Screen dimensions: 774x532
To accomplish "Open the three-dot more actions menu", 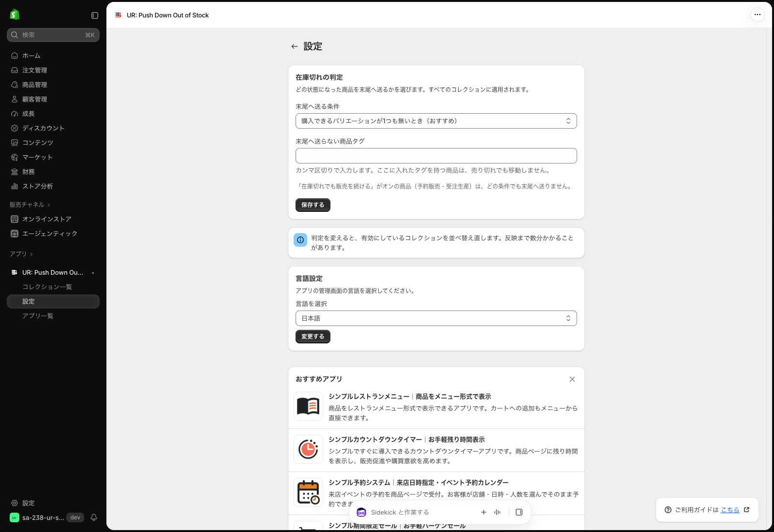I will [758, 15].
